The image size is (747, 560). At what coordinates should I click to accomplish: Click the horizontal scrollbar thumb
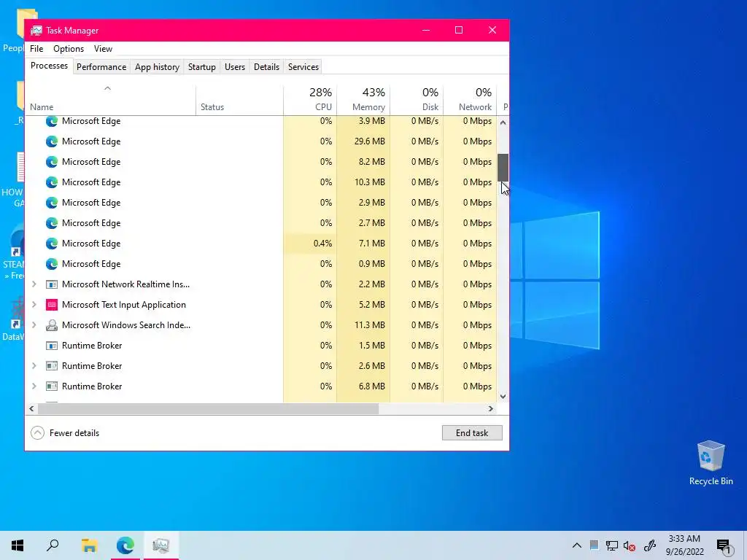(208, 408)
